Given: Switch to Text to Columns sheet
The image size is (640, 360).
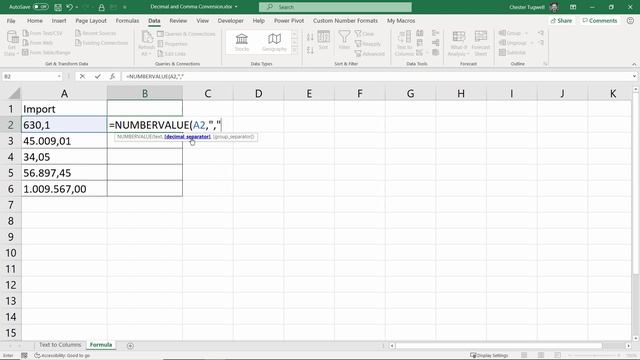Looking at the screenshot, I should [x=60, y=345].
